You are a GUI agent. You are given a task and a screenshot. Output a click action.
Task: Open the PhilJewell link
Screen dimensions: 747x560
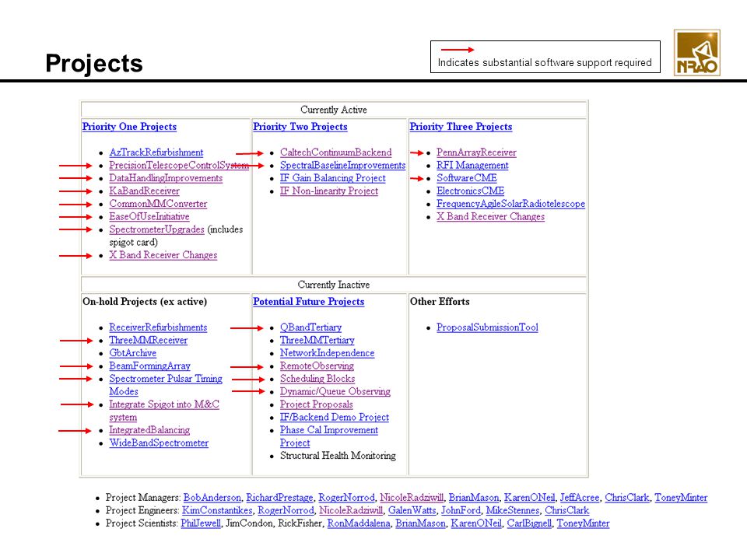[201, 523]
